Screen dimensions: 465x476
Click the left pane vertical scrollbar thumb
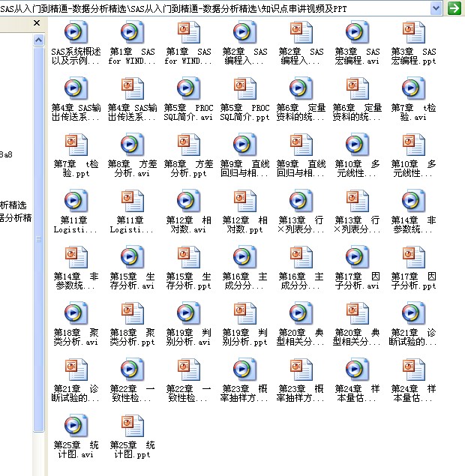click(38, 239)
